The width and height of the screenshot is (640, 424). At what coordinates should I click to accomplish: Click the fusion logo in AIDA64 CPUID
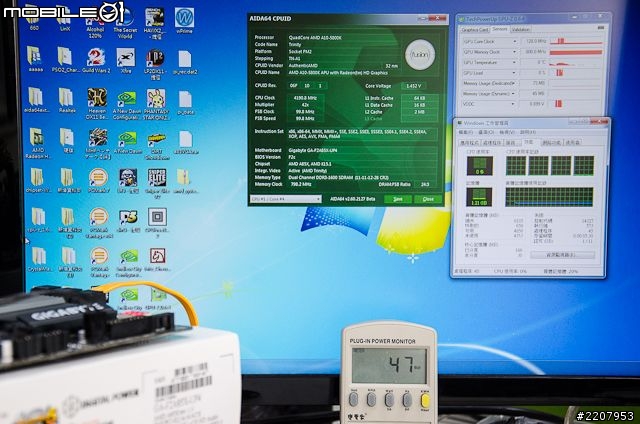click(420, 54)
